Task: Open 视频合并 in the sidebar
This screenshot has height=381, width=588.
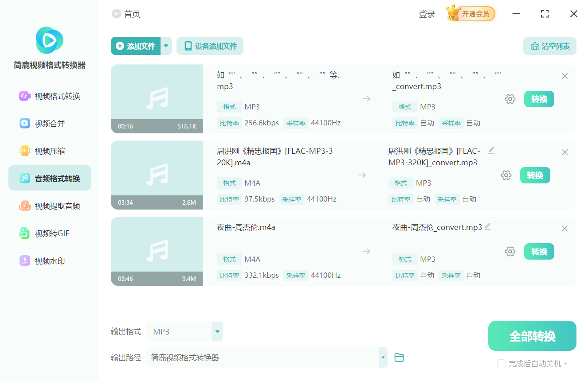Action: pos(50,124)
